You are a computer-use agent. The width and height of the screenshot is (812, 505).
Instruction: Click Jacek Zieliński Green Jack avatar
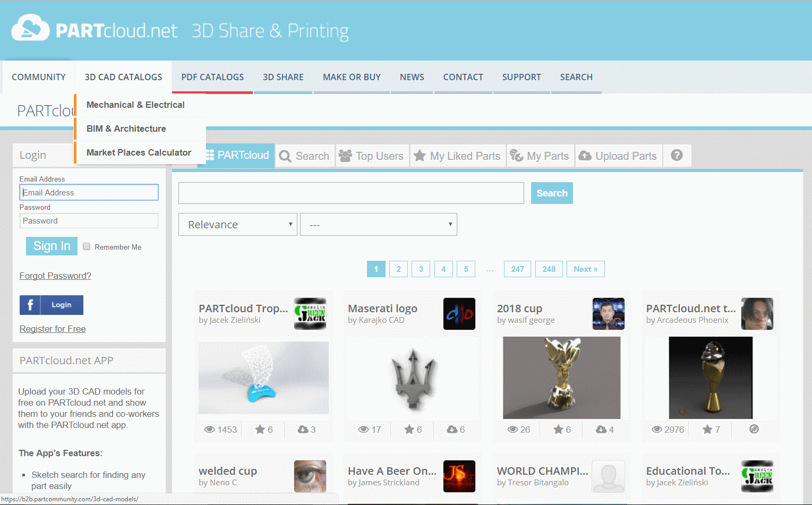[x=310, y=314]
